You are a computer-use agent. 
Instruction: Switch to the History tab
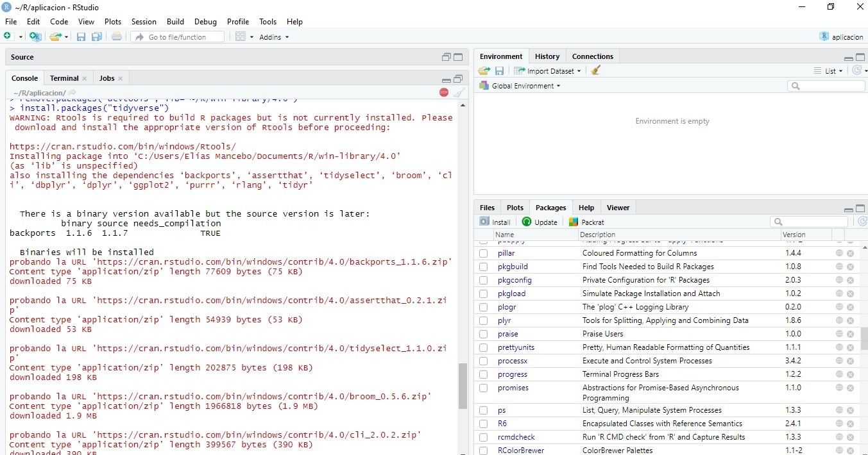tap(547, 56)
